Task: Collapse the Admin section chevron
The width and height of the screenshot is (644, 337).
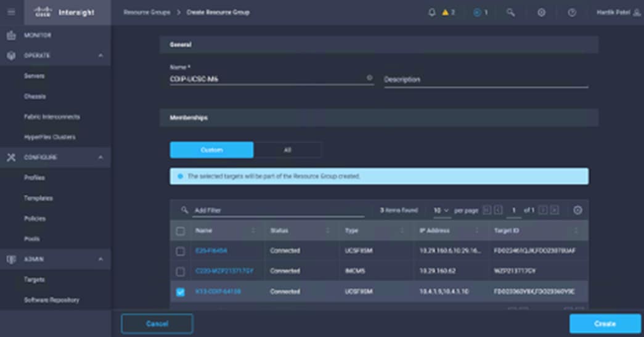Action: pyautogui.click(x=100, y=259)
